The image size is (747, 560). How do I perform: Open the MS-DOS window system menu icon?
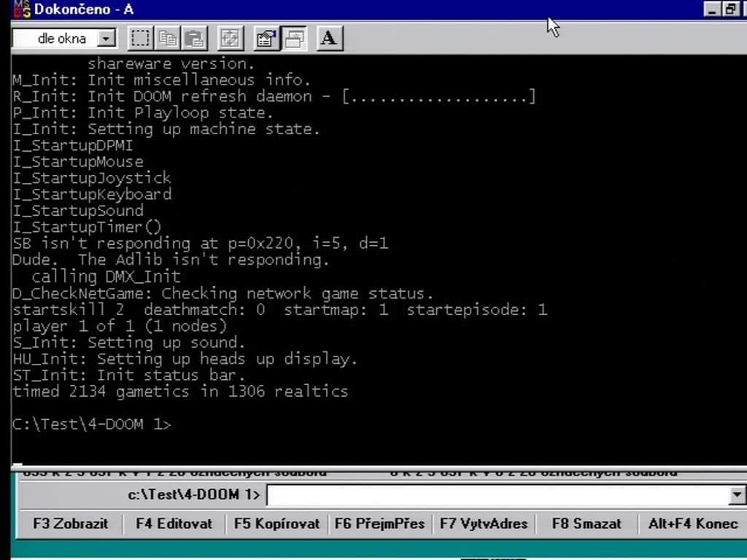[22, 9]
